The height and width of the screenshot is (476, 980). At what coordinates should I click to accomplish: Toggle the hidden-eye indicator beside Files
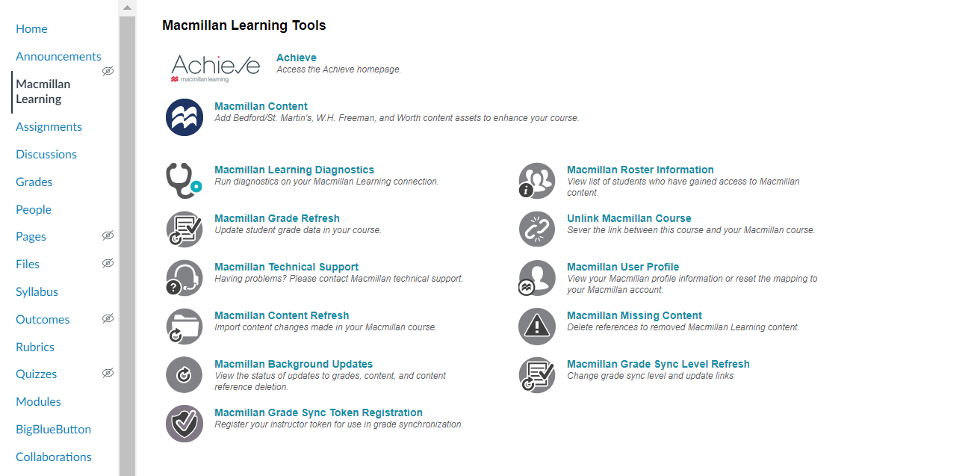click(x=108, y=263)
